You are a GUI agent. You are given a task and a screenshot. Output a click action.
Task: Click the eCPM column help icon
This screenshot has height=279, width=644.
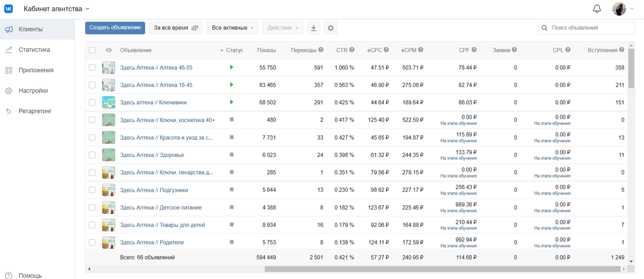pos(421,50)
